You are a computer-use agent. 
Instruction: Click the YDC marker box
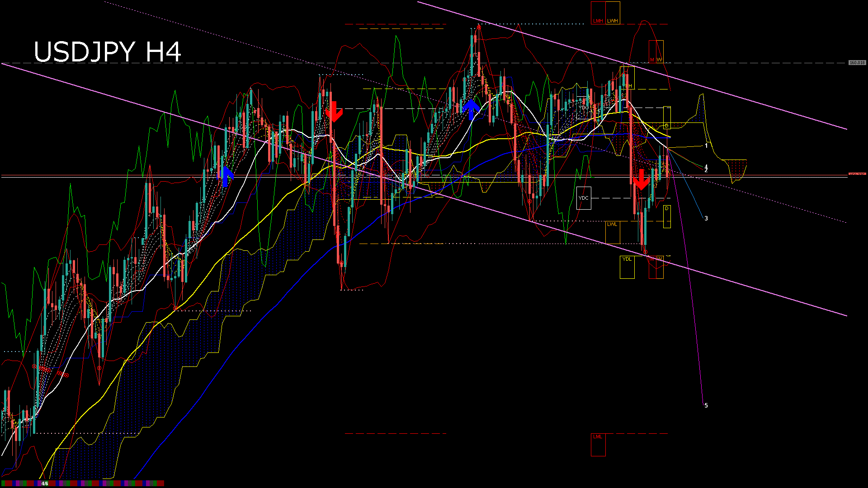[584, 198]
